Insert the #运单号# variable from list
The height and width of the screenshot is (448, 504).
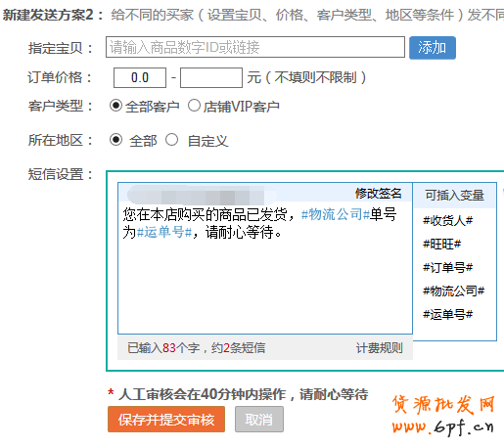point(447,315)
